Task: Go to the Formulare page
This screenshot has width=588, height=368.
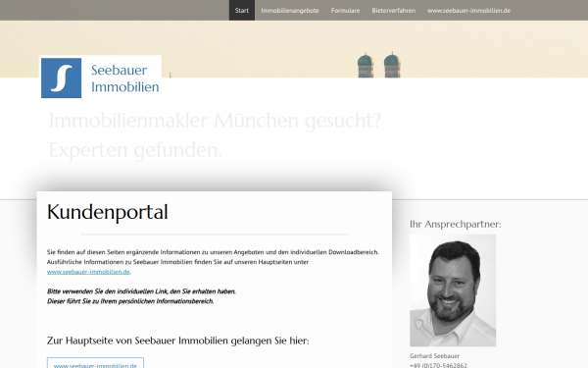Action: click(x=345, y=11)
